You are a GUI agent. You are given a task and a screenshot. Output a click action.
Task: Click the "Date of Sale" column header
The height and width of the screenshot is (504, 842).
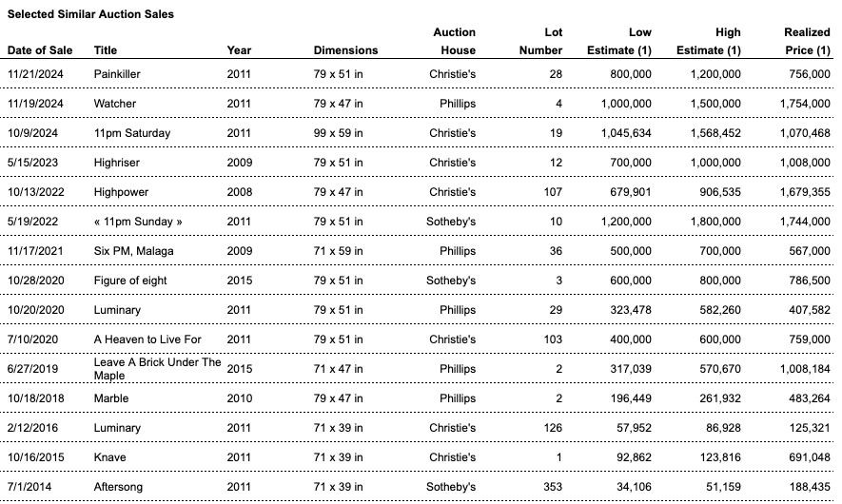(40, 49)
